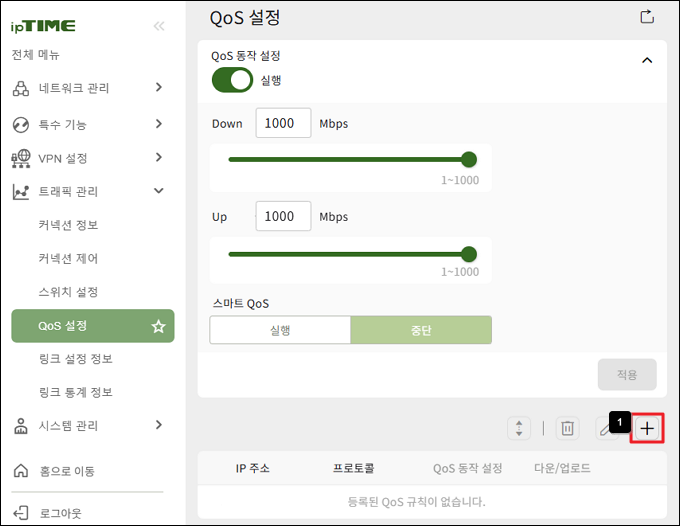The width and height of the screenshot is (680, 526).
Task: Open QoS 설정 menu item
Action: 93,326
